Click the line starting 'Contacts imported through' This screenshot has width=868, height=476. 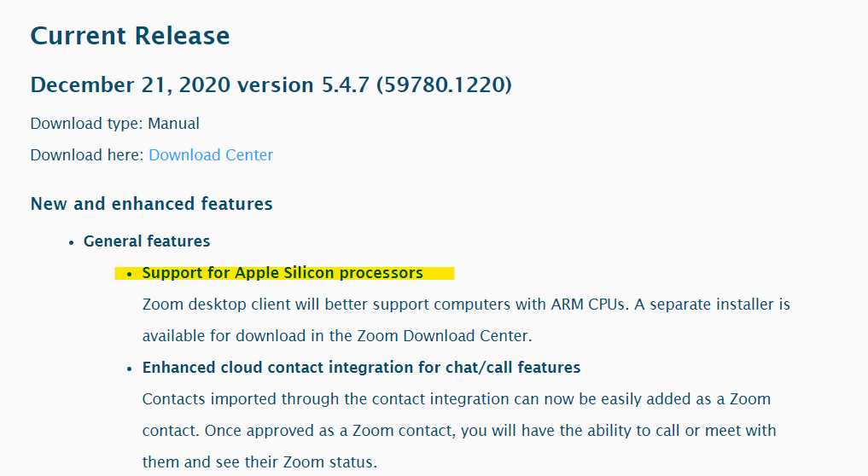(457, 399)
